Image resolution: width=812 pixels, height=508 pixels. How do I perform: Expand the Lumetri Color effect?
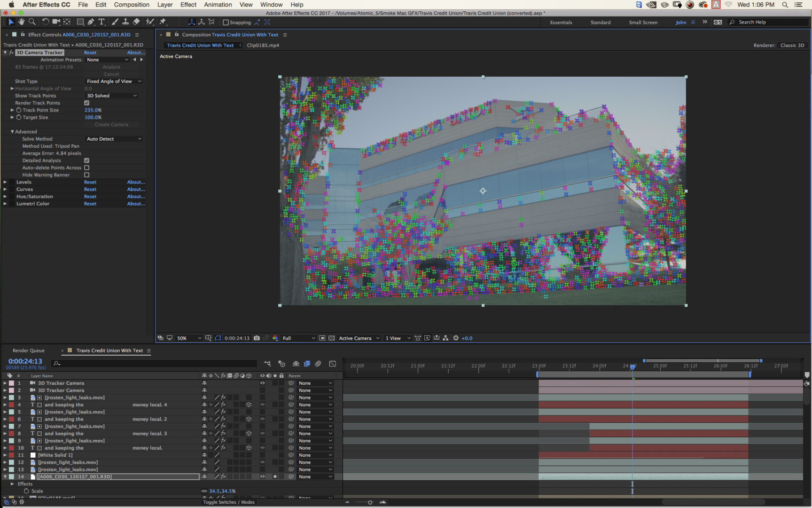(x=5, y=204)
